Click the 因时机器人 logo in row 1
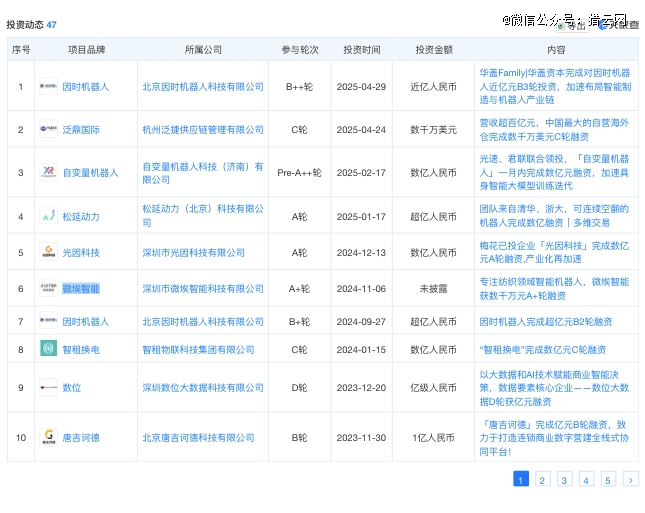 [x=48, y=87]
